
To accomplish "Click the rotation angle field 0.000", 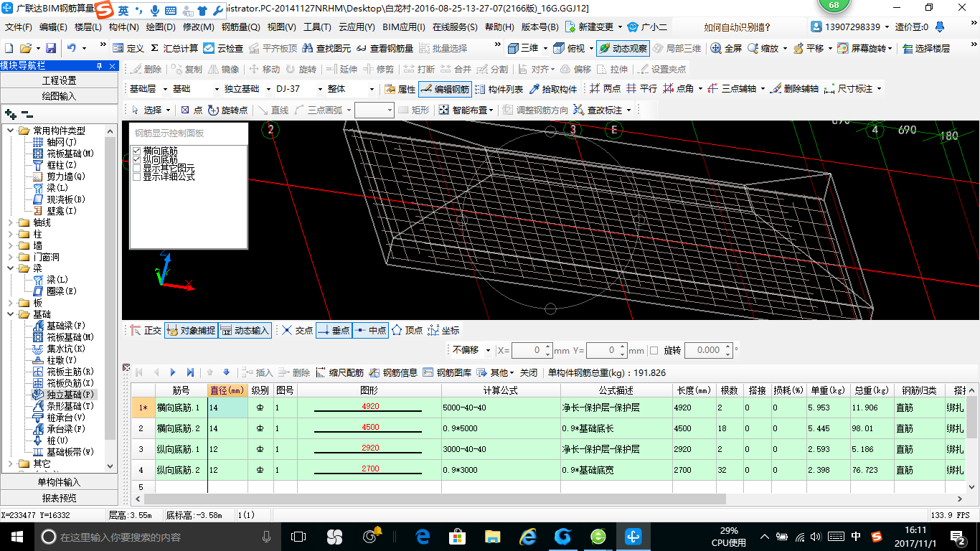I will (x=703, y=350).
